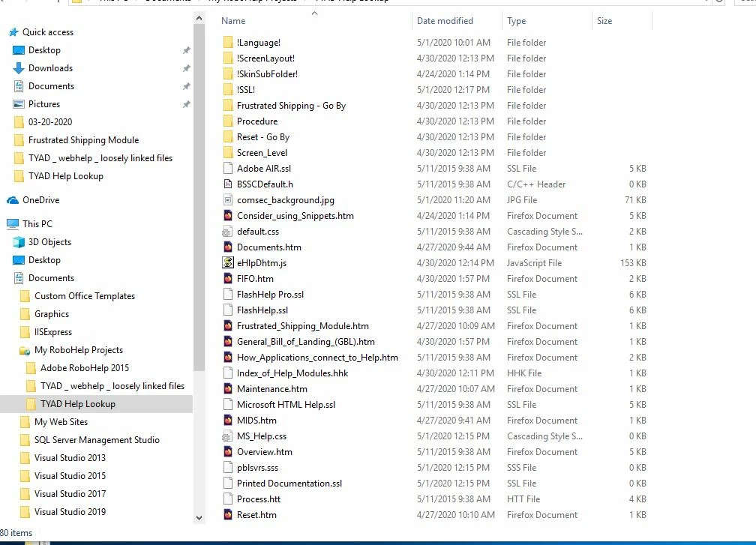
Task: Click the OneDrive cloud icon
Action: pos(13,200)
